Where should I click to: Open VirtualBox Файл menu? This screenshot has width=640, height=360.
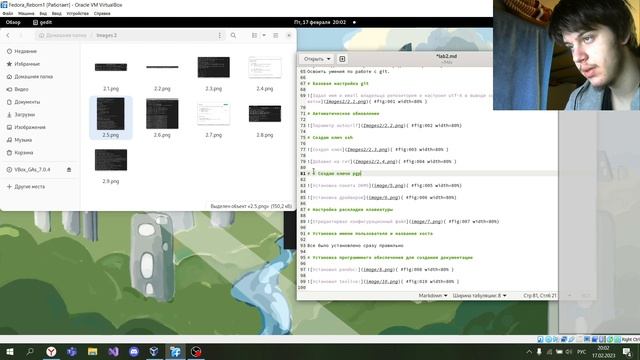pyautogui.click(x=8, y=13)
